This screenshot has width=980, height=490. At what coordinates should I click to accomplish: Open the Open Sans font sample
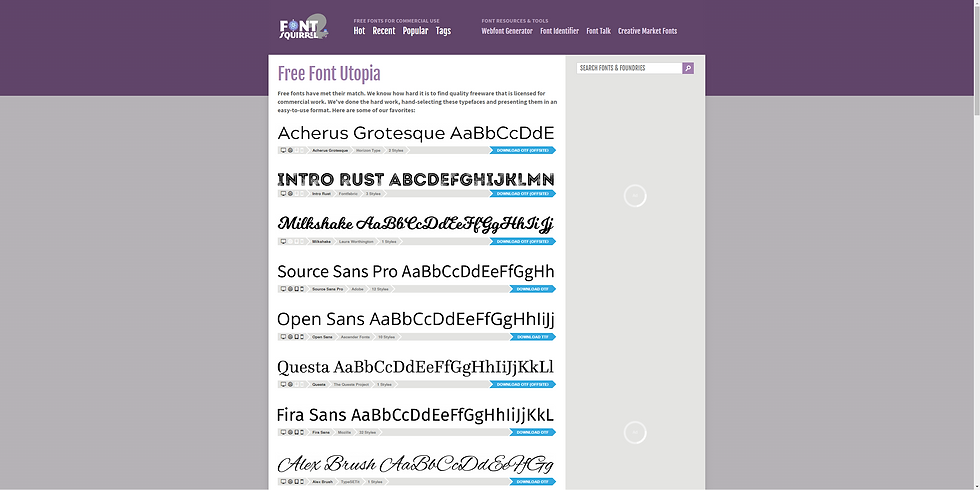point(416,319)
